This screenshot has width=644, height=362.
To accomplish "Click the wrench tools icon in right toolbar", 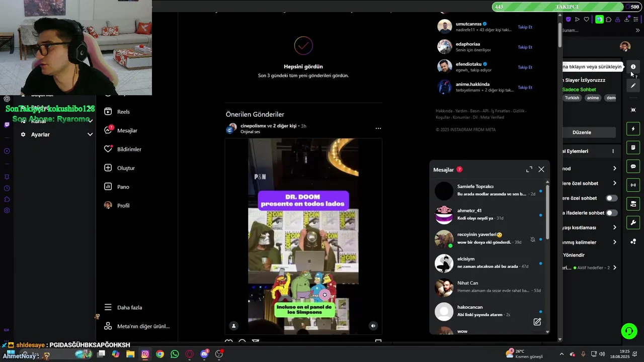I will point(633,223).
